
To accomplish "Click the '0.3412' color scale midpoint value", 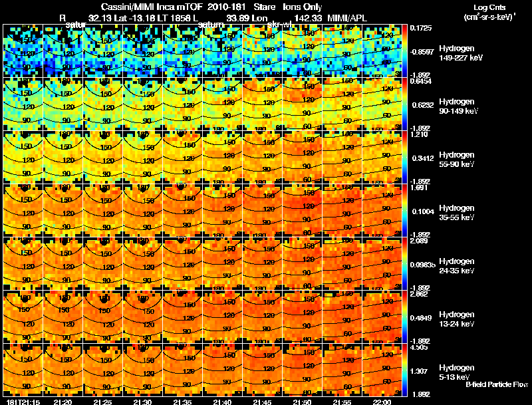I will [x=423, y=158].
